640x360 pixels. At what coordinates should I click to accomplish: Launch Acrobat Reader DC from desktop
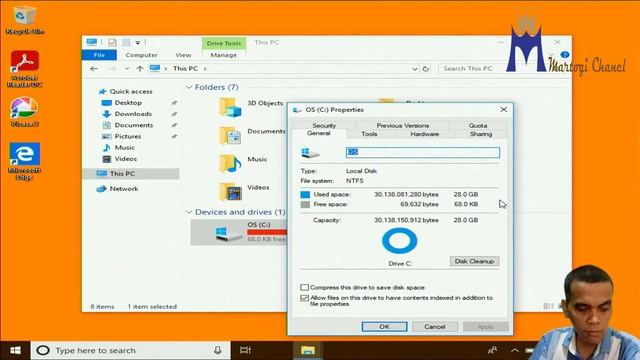(x=24, y=69)
